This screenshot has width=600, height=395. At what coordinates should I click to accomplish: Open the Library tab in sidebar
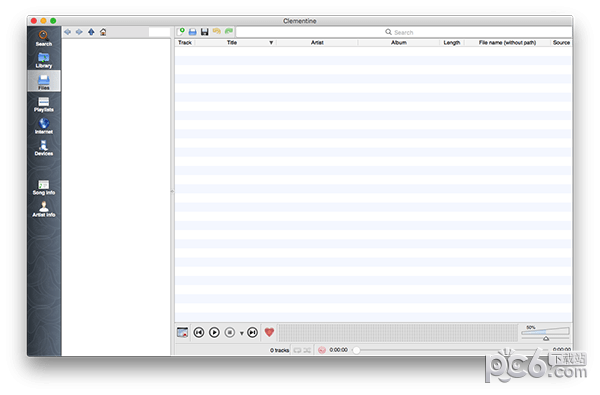click(44, 60)
